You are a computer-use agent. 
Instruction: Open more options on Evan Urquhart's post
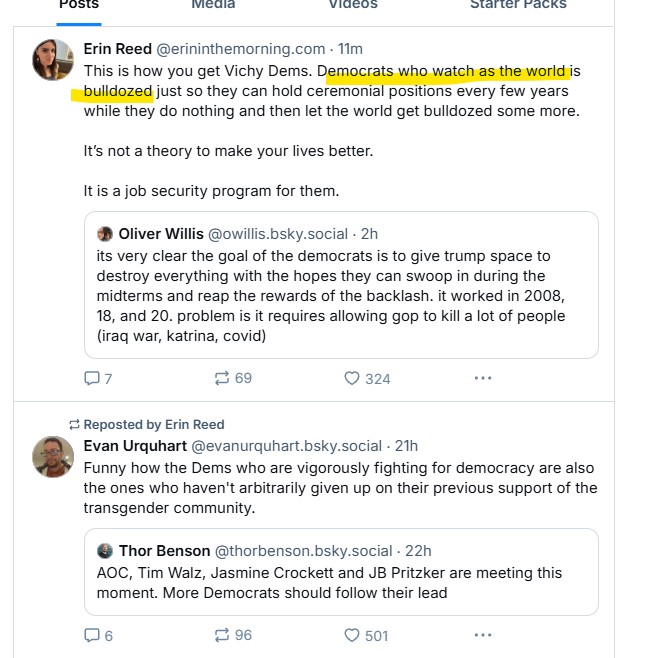pyautogui.click(x=483, y=635)
